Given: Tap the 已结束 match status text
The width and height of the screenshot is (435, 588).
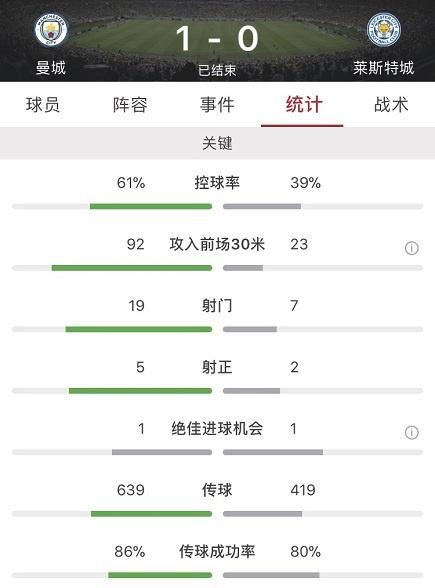Looking at the screenshot, I should 217,70.
